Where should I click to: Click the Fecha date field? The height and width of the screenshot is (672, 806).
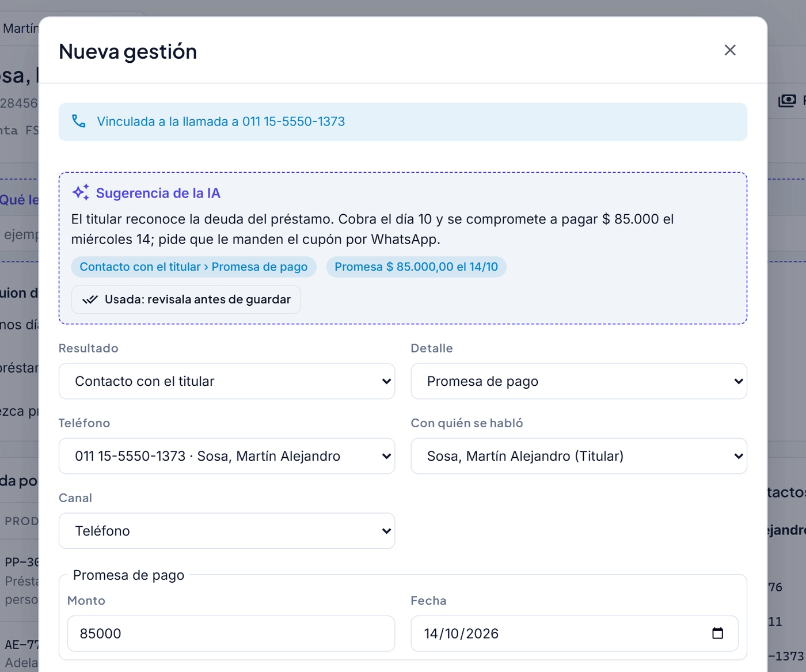[x=575, y=633]
